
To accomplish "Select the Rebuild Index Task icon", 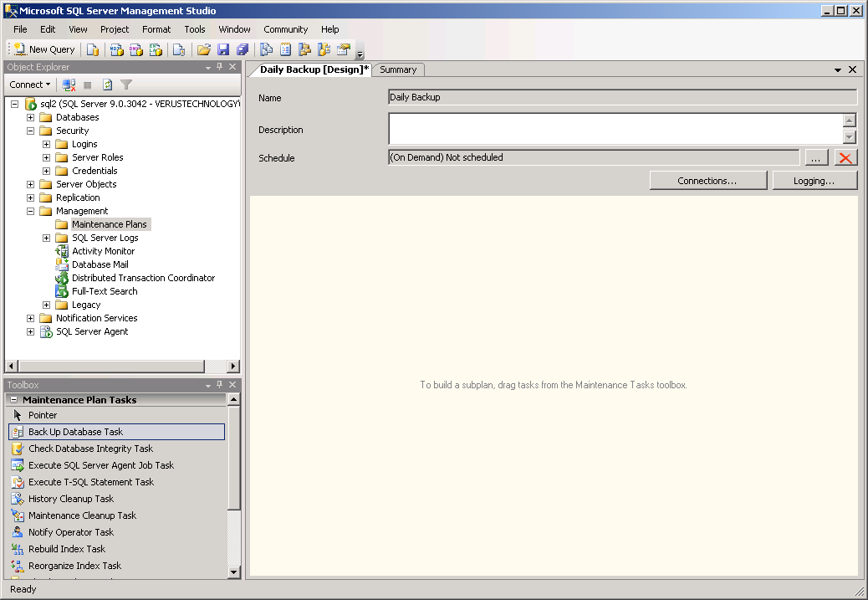I will pyautogui.click(x=18, y=549).
